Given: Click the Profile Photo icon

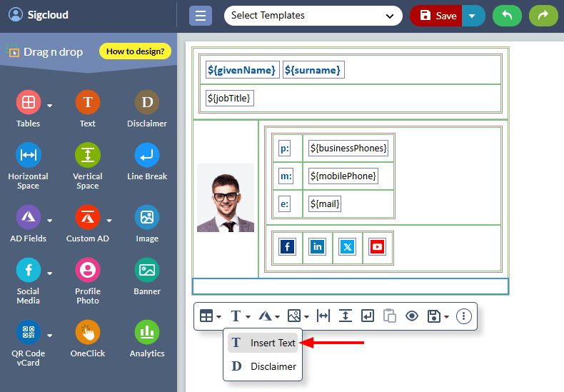Looking at the screenshot, I should coord(88,270).
